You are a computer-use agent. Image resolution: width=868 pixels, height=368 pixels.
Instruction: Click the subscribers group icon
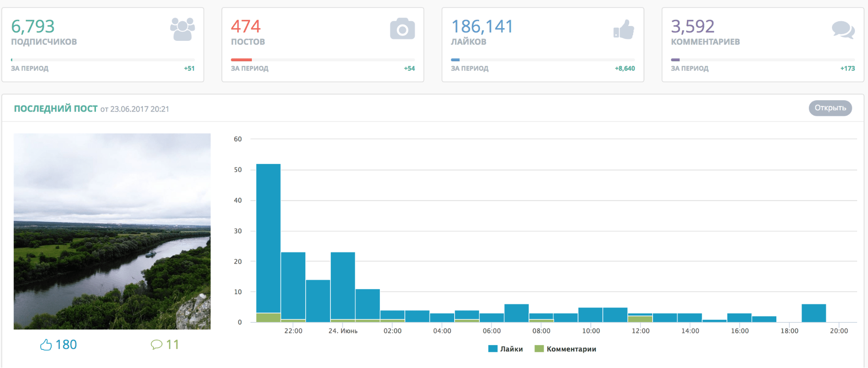point(182,29)
